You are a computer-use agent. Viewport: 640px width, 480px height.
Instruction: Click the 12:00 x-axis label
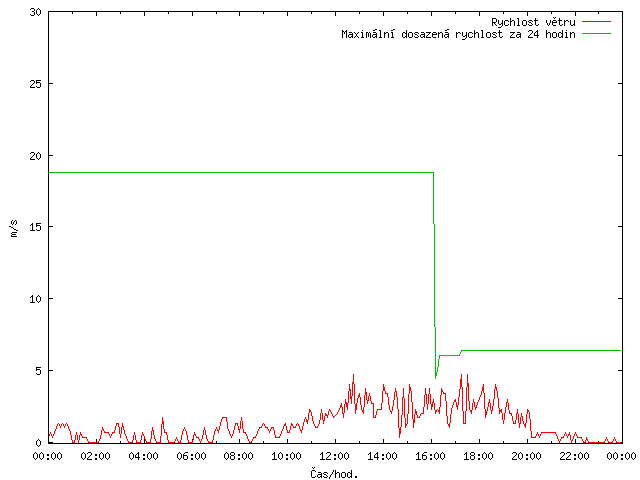335,456
